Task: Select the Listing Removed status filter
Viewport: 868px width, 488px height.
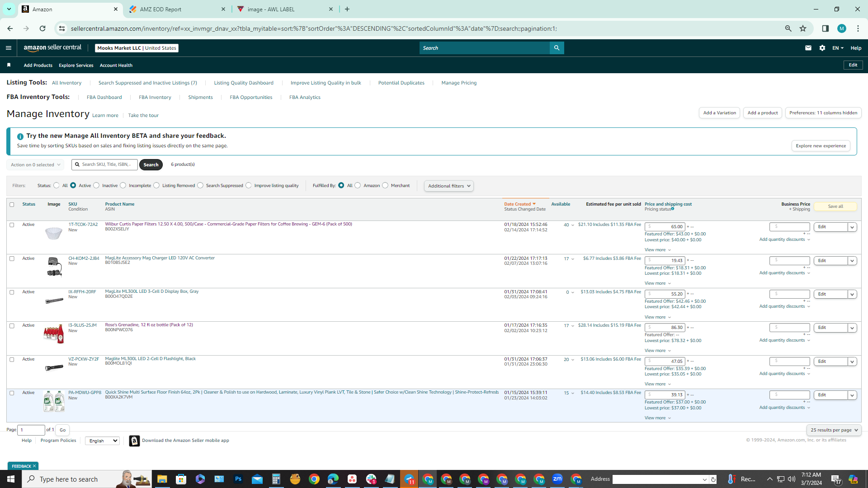Action: [156, 185]
